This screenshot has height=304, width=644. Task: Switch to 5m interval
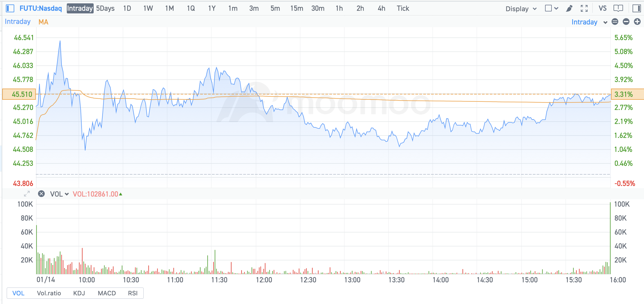275,8
